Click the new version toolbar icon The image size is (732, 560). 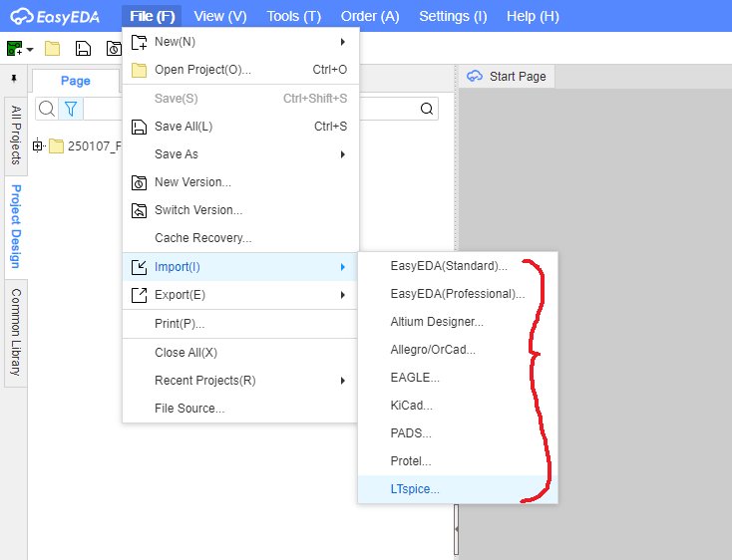click(114, 48)
